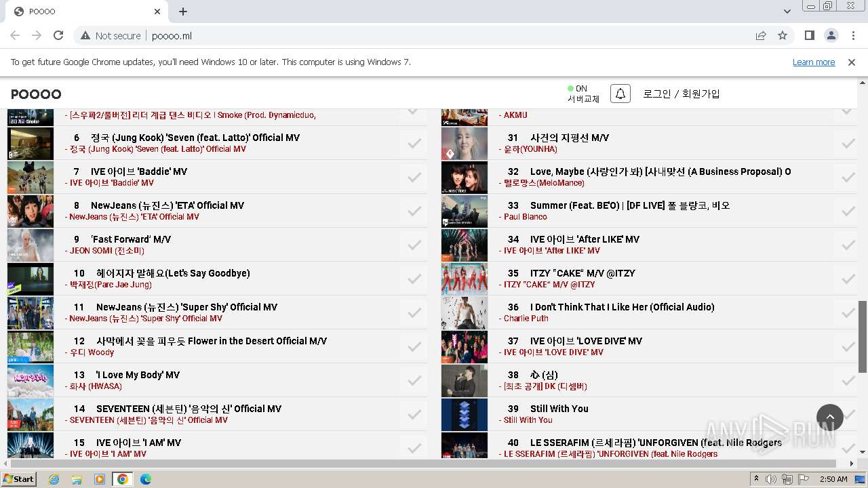
Task: Open song SEVENTEEN '음악의 신' Official MV
Action: [x=189, y=409]
